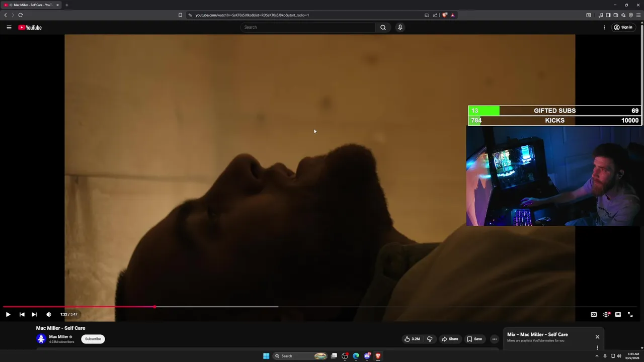Open Microsoft Edge from taskbar
Viewport: 644px width, 362px height.
(356, 356)
